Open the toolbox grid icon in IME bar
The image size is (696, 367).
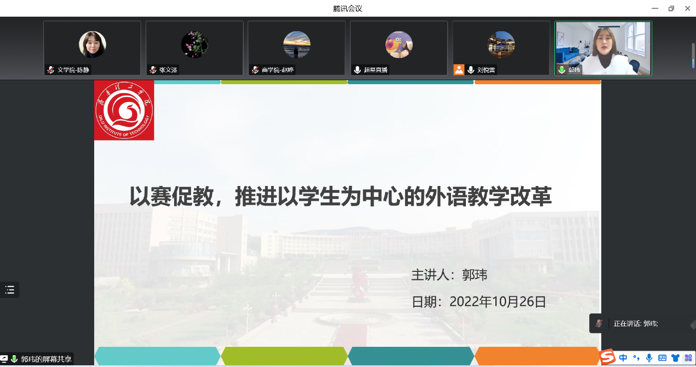[688, 358]
